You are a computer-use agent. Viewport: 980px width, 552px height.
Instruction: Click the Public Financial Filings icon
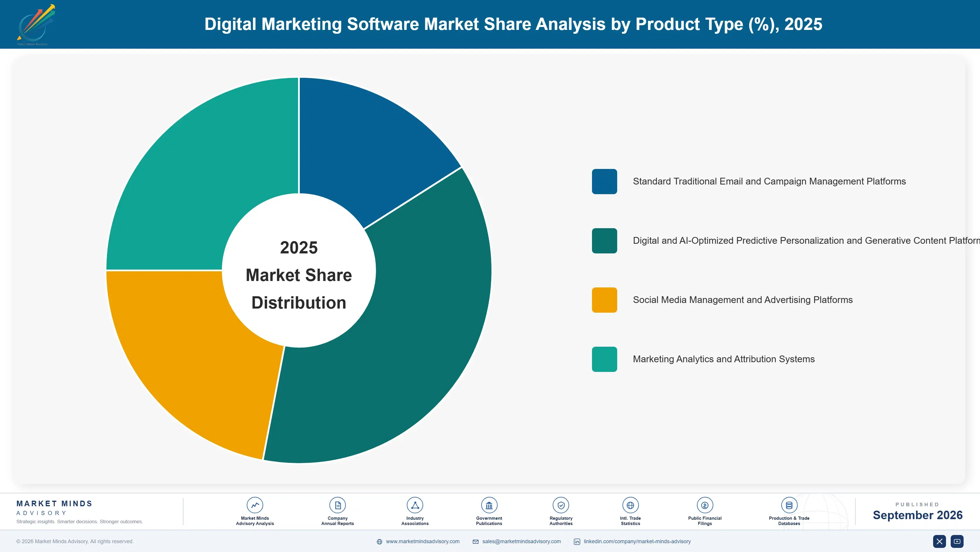pyautogui.click(x=705, y=505)
